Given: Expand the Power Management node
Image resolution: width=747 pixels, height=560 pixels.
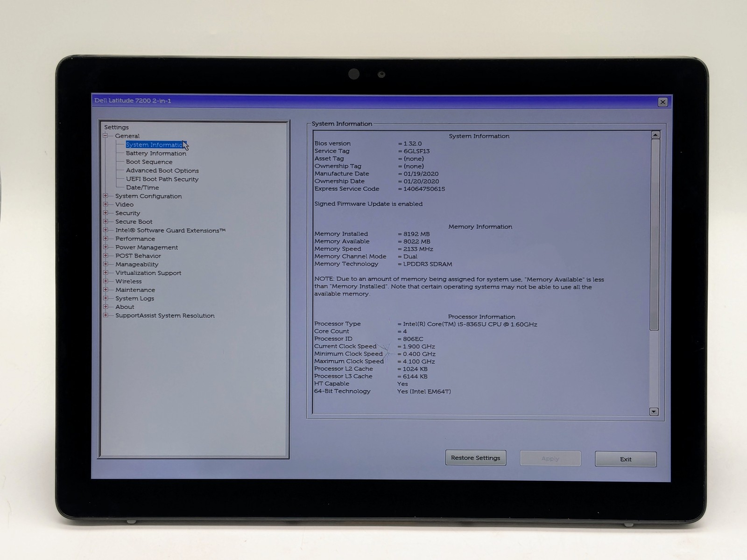Looking at the screenshot, I should click(106, 247).
